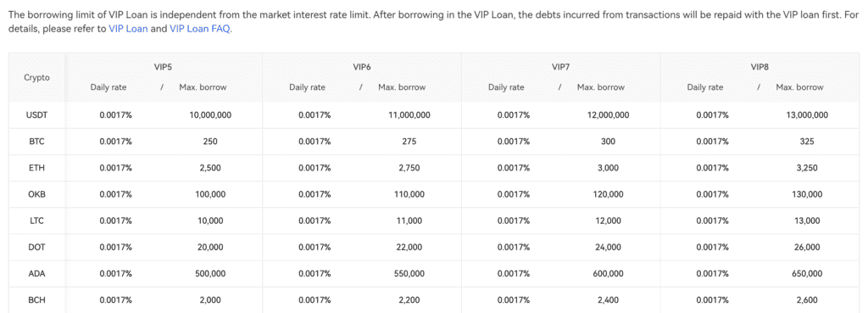Click the OKB row label

click(x=36, y=194)
